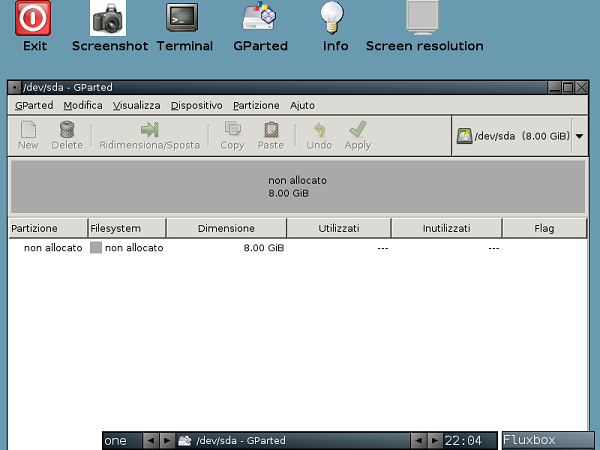Open the Partizione menu

256,105
